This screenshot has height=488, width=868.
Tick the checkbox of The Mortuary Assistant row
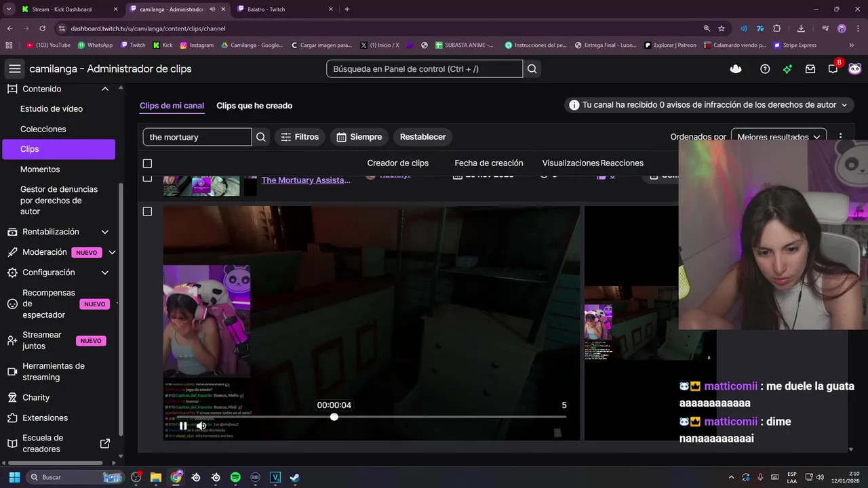(147, 178)
